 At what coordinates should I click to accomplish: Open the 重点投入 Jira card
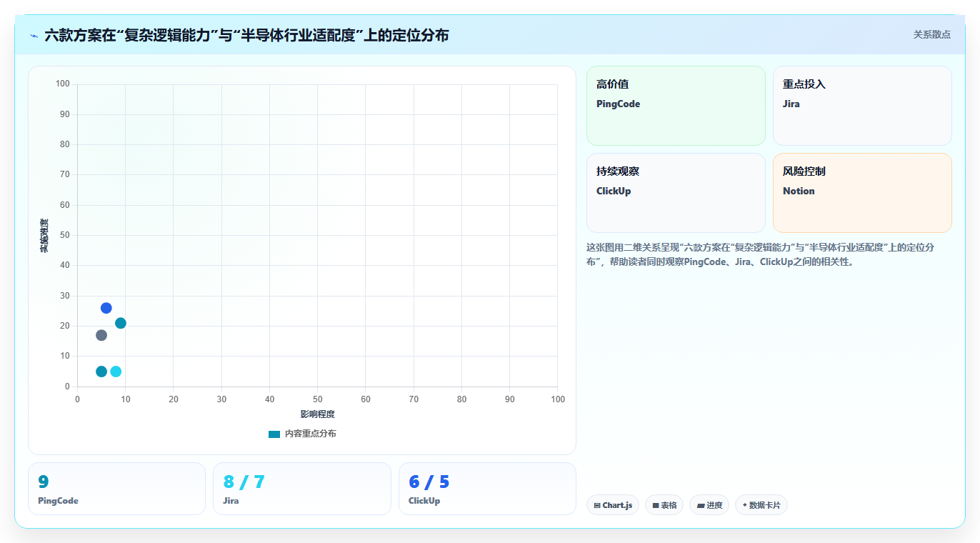tap(862, 106)
